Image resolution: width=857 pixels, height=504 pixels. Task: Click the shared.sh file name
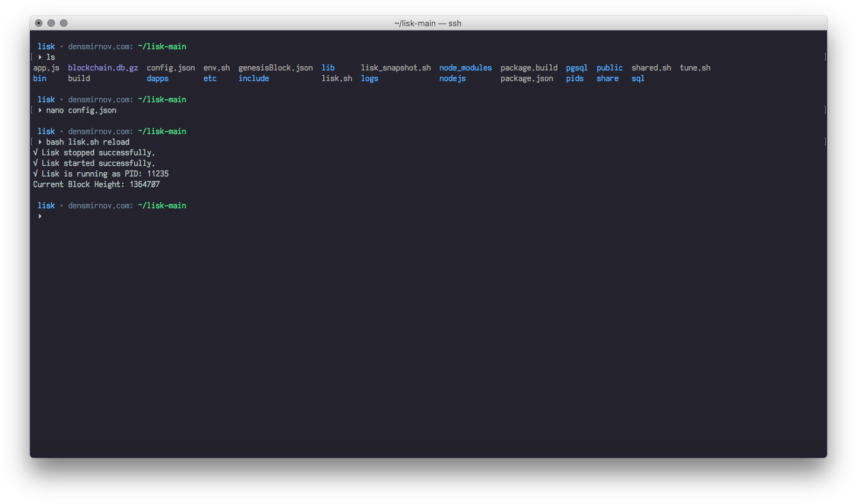pos(652,68)
